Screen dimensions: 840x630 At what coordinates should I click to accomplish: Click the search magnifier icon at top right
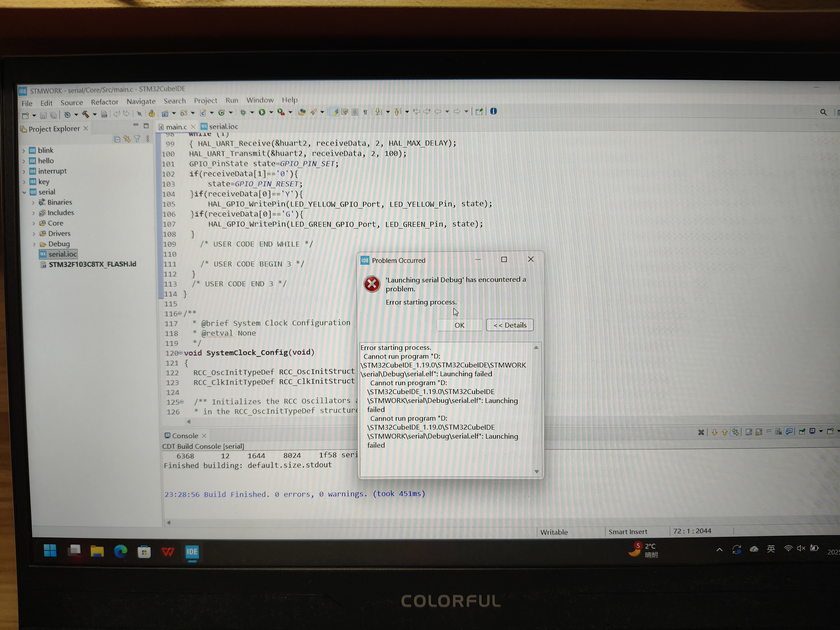coord(823,112)
